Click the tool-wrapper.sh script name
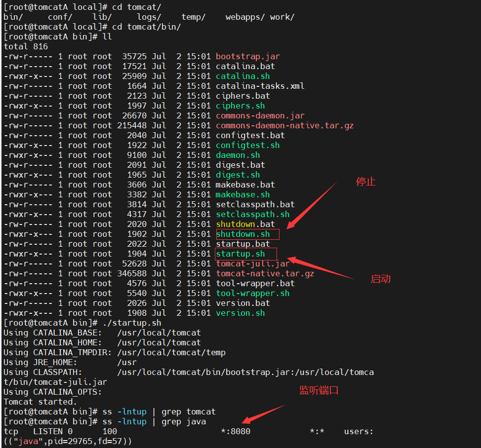 click(253, 293)
